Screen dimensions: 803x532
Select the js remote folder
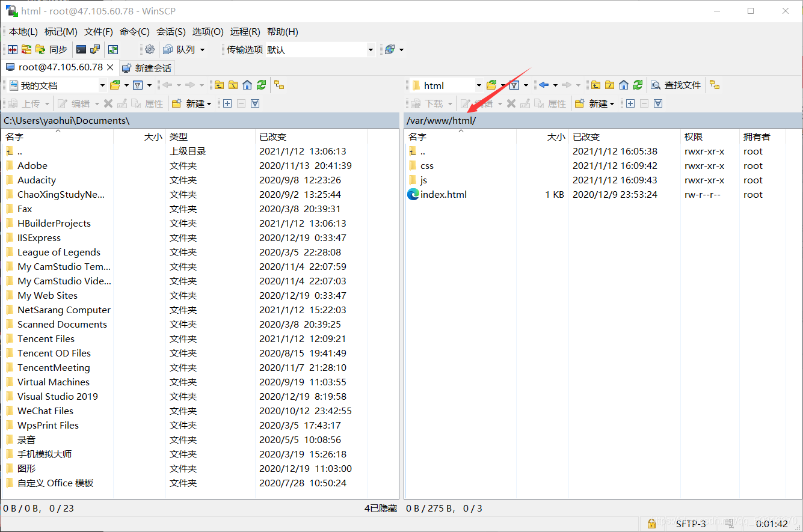coord(424,180)
